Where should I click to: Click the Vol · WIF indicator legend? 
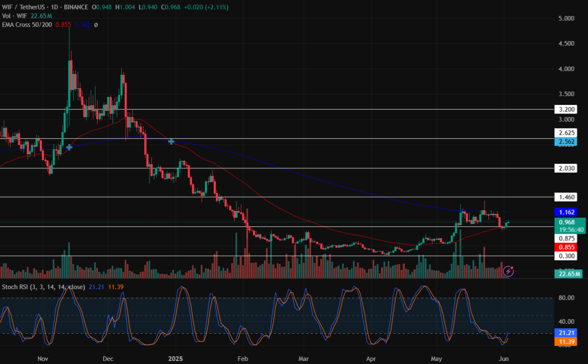click(15, 16)
